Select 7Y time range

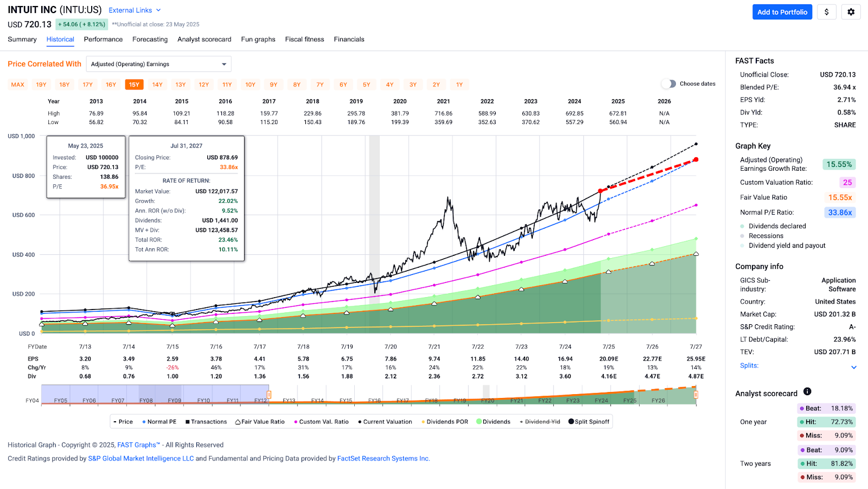[x=320, y=85]
